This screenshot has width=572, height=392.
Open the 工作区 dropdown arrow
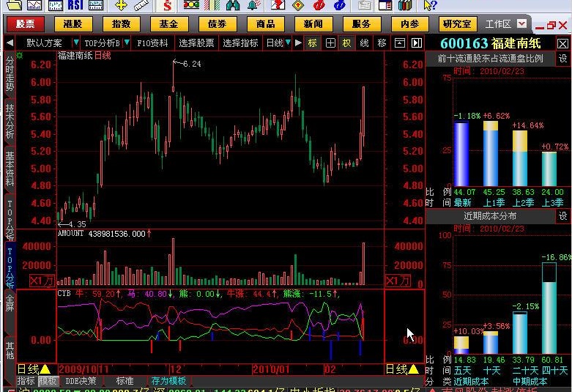(522, 24)
